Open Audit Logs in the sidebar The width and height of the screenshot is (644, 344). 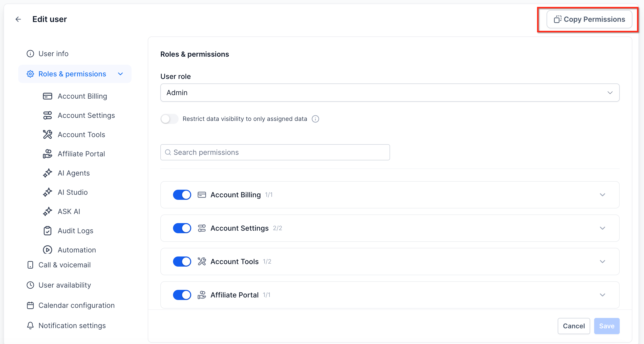point(75,231)
